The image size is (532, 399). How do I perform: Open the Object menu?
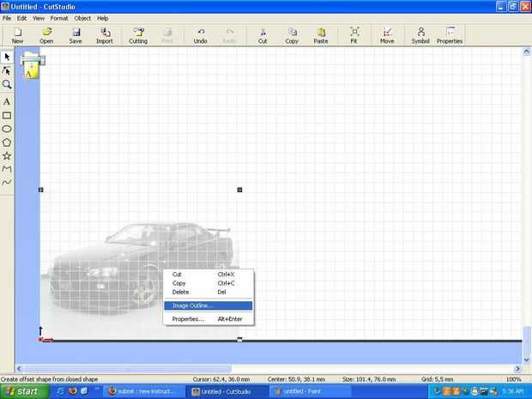[x=82, y=18]
